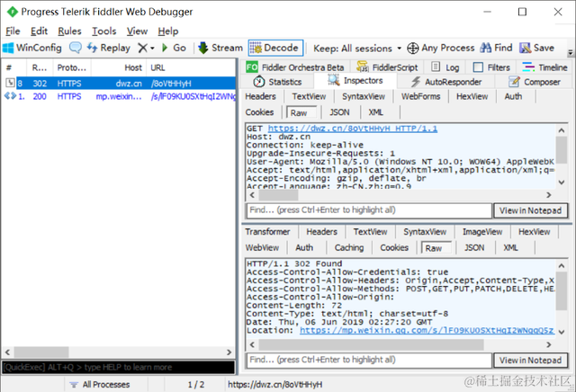Click the FO green icon

[x=252, y=67]
